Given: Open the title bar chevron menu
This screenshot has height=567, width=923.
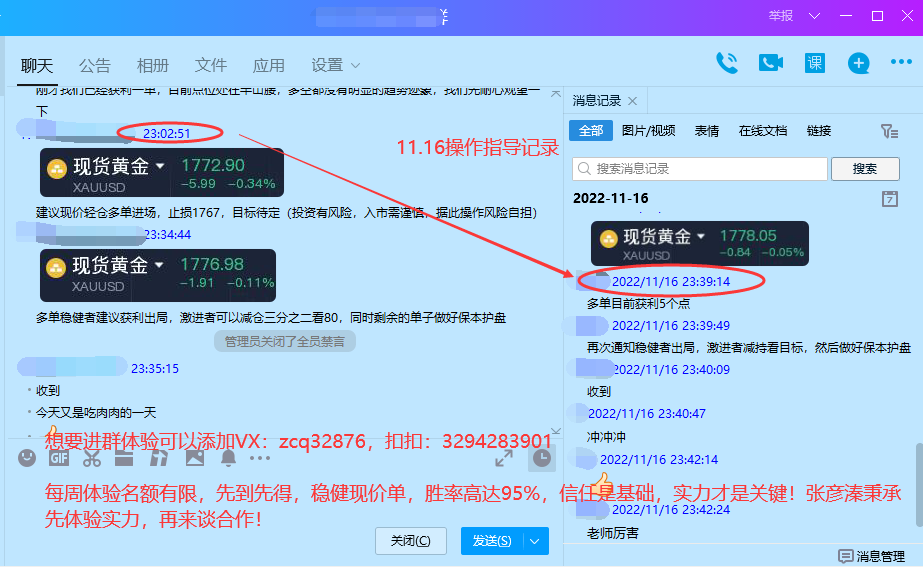Looking at the screenshot, I should pos(814,16).
